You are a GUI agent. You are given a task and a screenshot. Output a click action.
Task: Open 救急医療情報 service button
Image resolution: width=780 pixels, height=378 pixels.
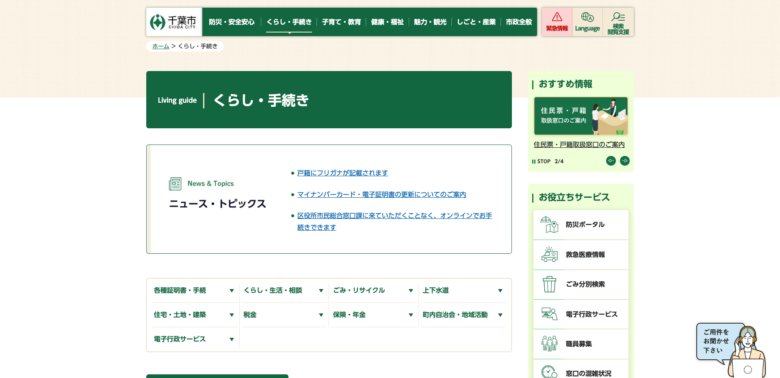tap(581, 255)
